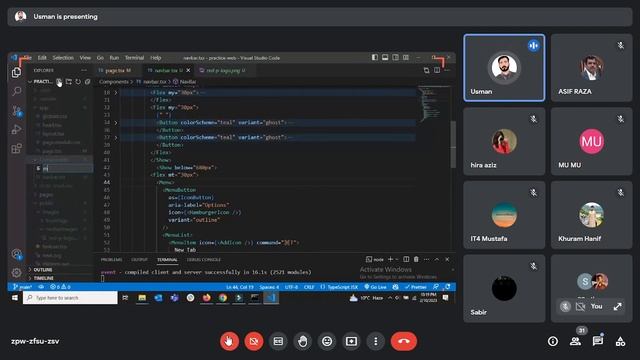Expand the TIMELINE section
Image resolution: width=640 pixels, height=360 pixels.
click(x=43, y=278)
